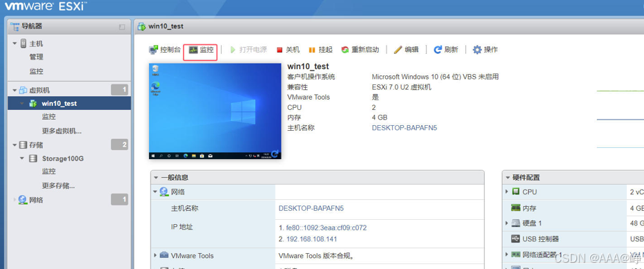Screen dimensions: 644x269
Task: Collapse the 一般信息 general information panel
Action: click(156, 178)
